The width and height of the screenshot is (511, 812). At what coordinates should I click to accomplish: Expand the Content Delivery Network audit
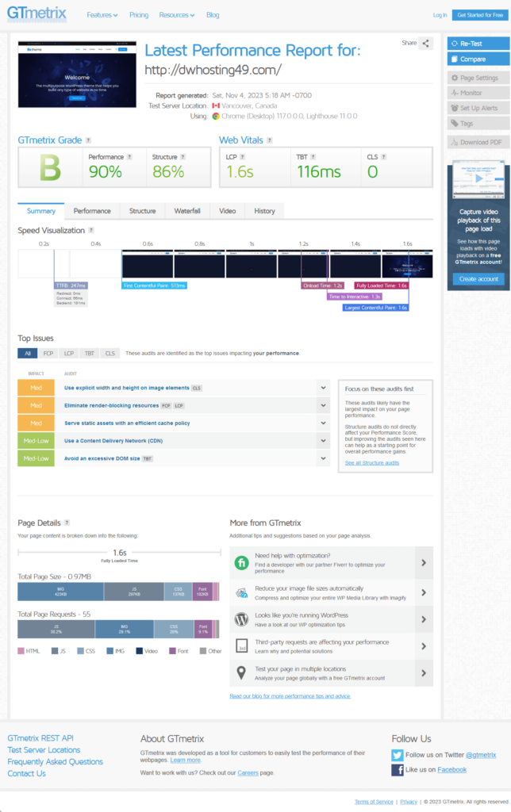tap(324, 441)
